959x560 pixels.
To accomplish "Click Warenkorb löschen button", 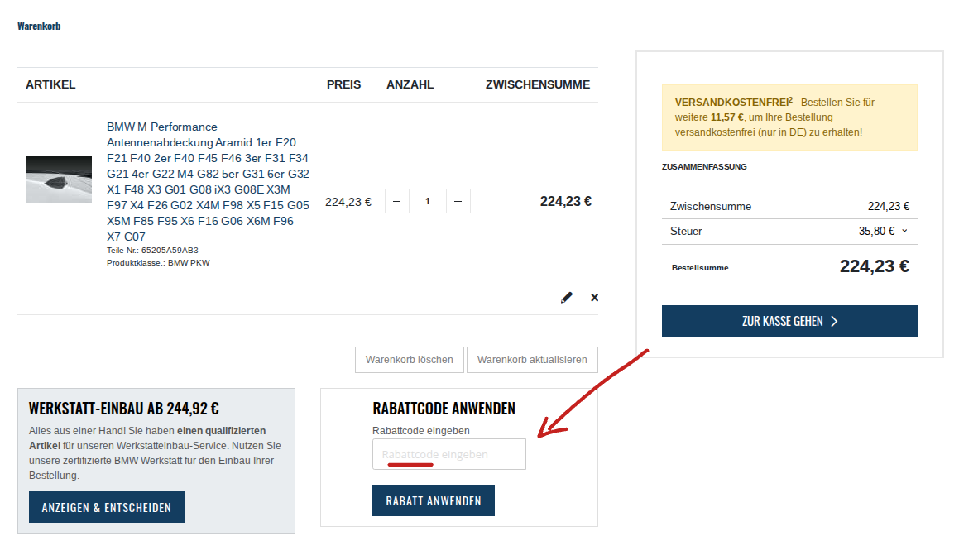I will coord(409,360).
